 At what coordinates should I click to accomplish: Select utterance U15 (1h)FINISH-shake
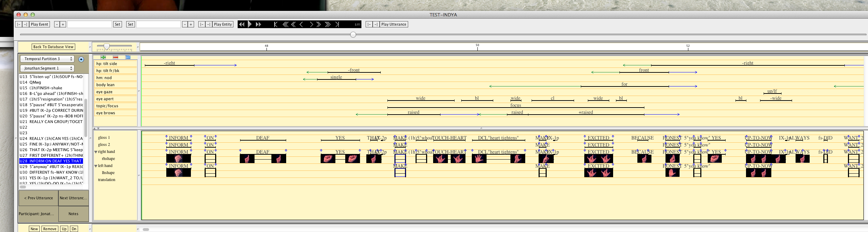click(51, 88)
